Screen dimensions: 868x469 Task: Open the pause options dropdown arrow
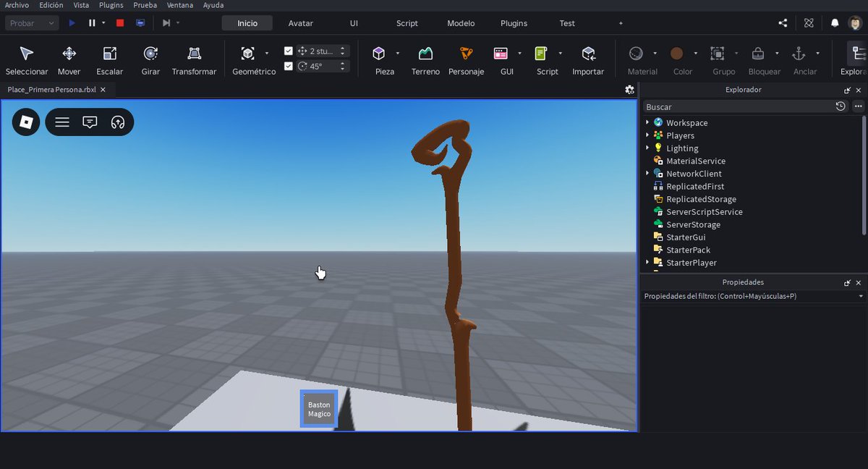(x=103, y=23)
